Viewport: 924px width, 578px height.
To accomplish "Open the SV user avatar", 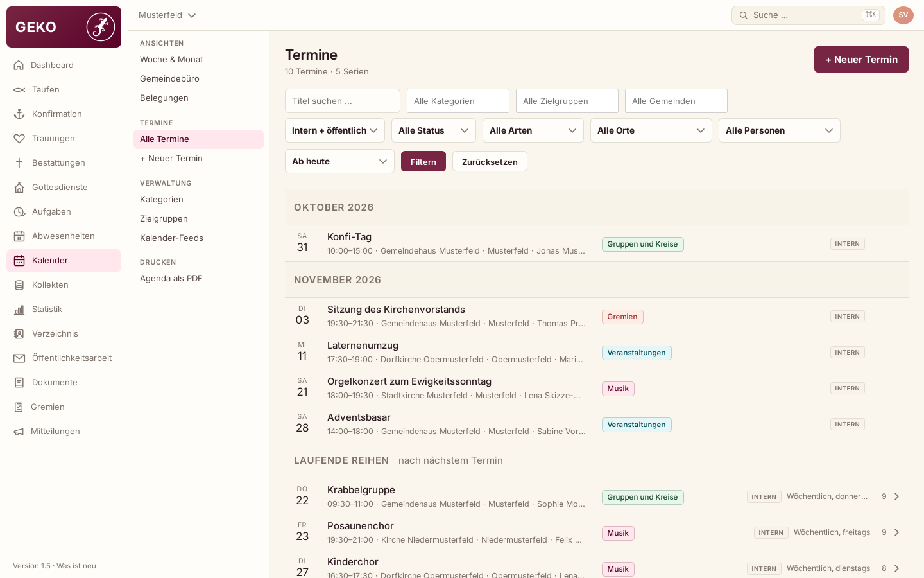I will pos(903,15).
